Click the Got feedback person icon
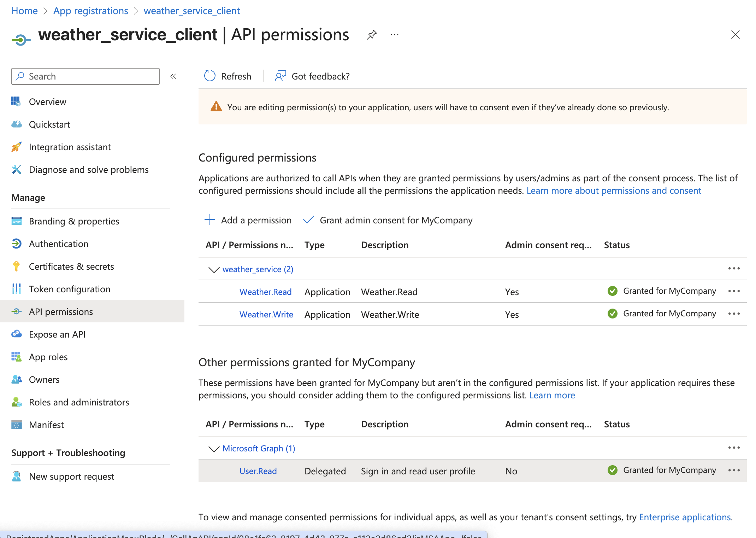 click(x=280, y=76)
